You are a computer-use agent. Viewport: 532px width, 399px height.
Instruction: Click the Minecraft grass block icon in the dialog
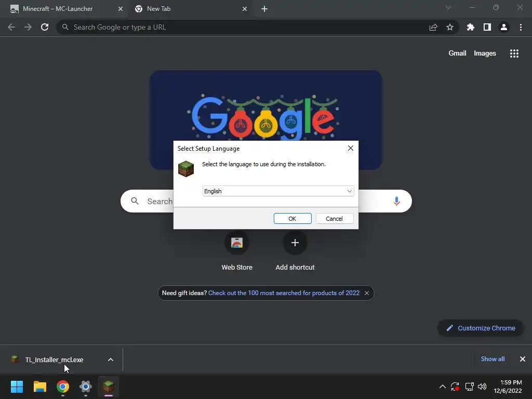pos(186,169)
